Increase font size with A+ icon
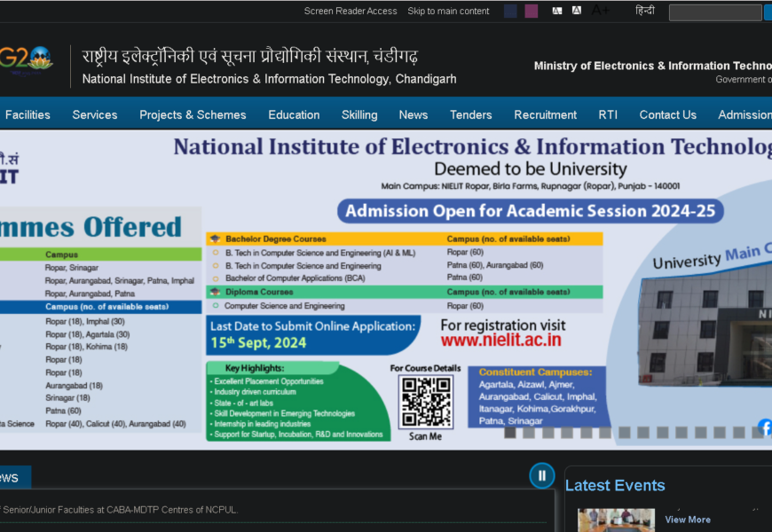772x532 pixels. [x=601, y=11]
